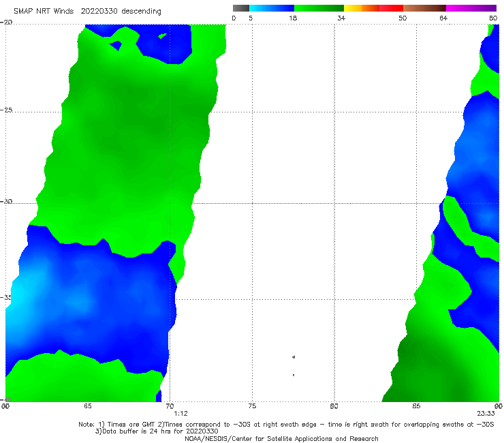Click the title text "SMAP NRT Winds"
This screenshot has height=443, width=504.
point(44,12)
